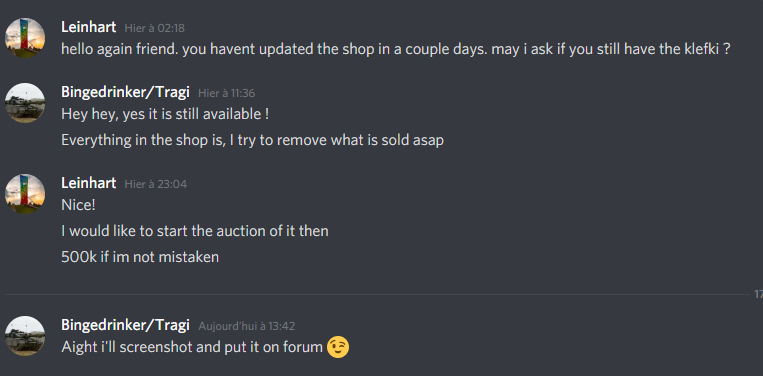Open Leinhart's avatar beside the 02:18 message

(x=25, y=38)
